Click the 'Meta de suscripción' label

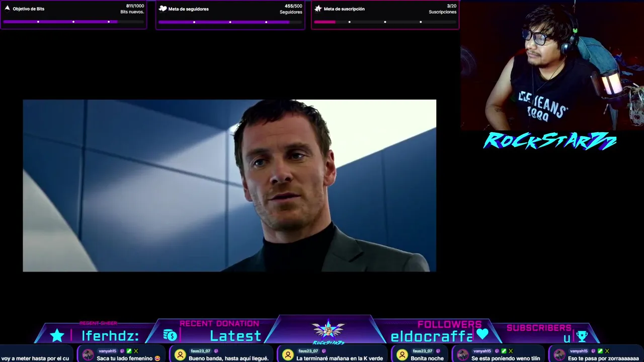344,9
